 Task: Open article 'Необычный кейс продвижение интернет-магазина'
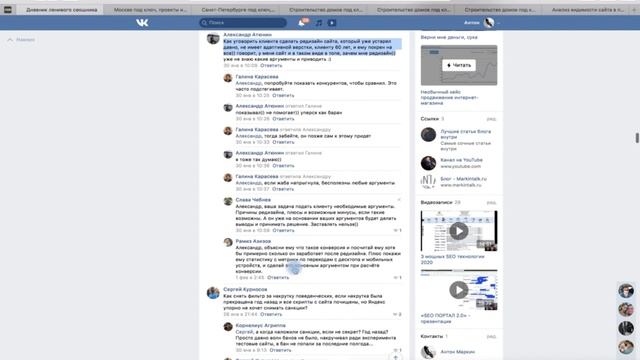click(449, 98)
